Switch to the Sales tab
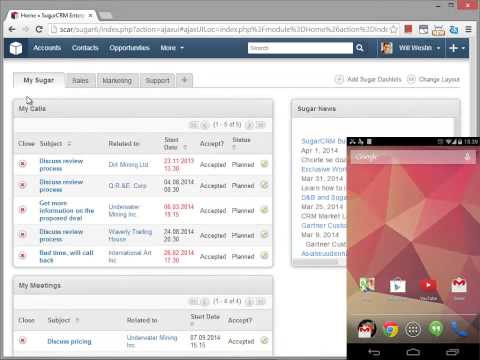 coord(80,81)
